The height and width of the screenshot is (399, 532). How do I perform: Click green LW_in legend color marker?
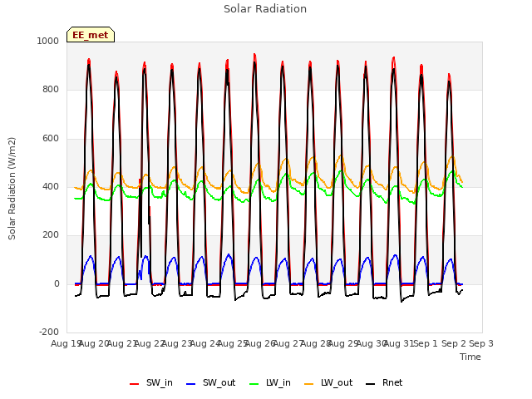pos(254,384)
